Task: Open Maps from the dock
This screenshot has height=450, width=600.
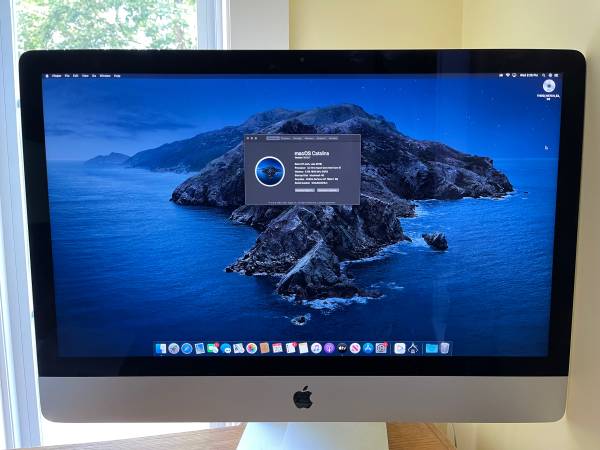Action: coord(238,348)
